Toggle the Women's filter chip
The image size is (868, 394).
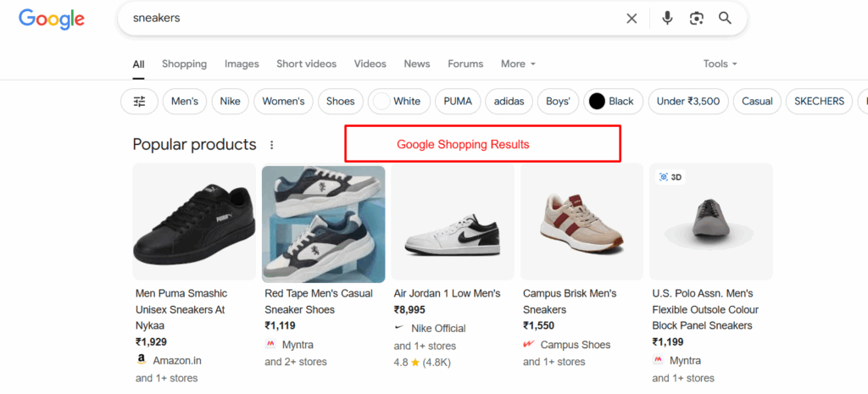283,102
